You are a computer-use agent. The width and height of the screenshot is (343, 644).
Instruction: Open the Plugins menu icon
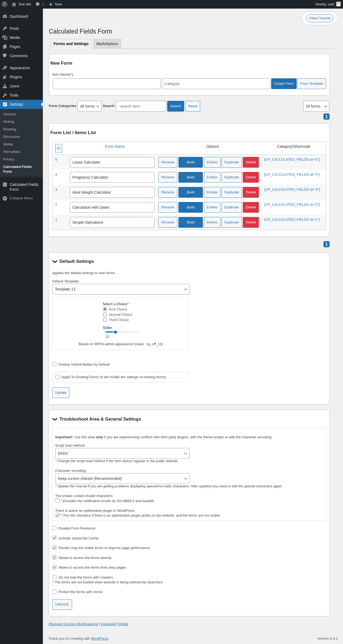pyautogui.click(x=5, y=77)
